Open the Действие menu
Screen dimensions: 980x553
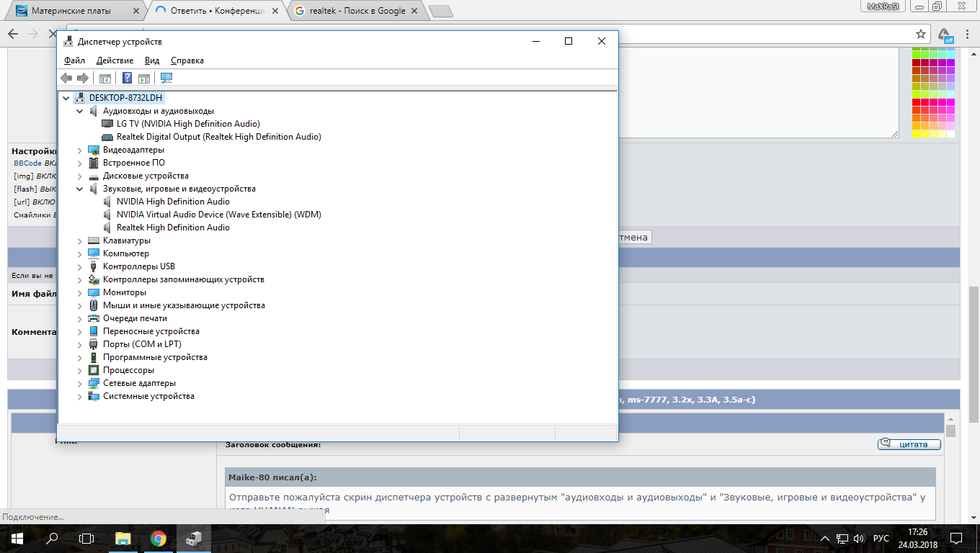click(x=115, y=60)
